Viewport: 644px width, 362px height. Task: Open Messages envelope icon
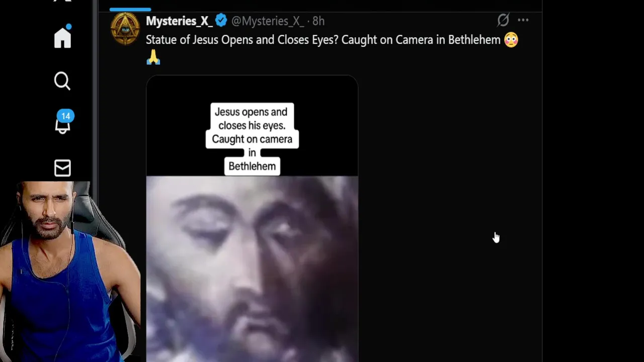click(62, 168)
